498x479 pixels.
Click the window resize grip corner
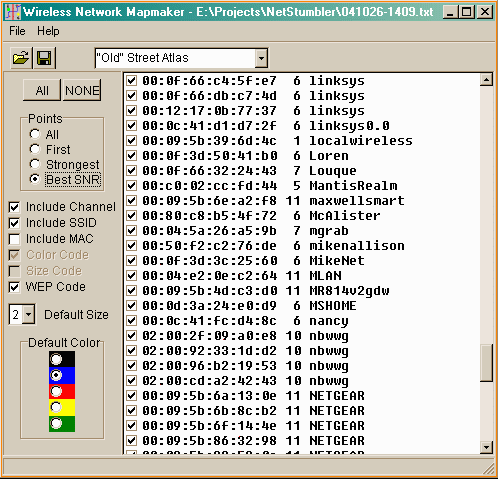click(x=489, y=469)
